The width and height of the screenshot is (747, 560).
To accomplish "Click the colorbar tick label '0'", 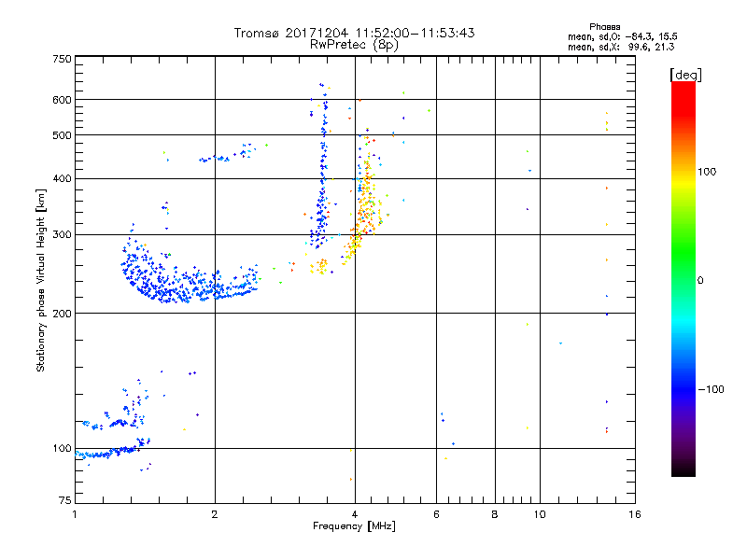I will pos(699,281).
